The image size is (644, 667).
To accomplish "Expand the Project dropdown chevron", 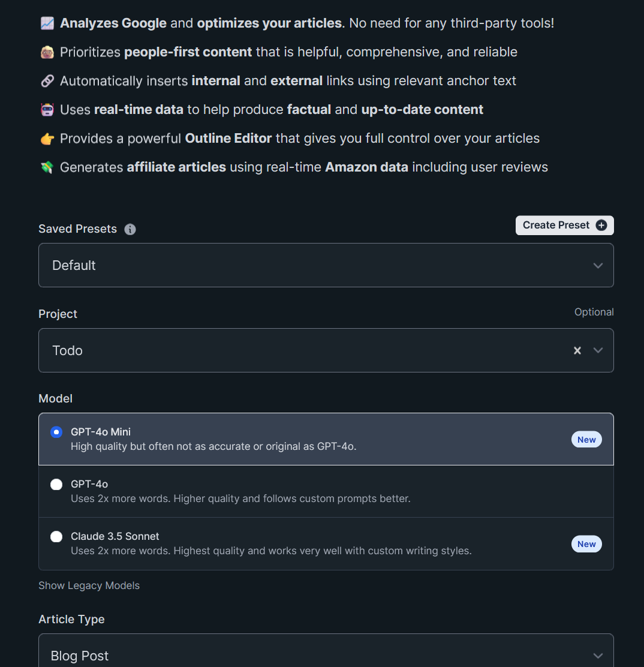I will click(598, 350).
